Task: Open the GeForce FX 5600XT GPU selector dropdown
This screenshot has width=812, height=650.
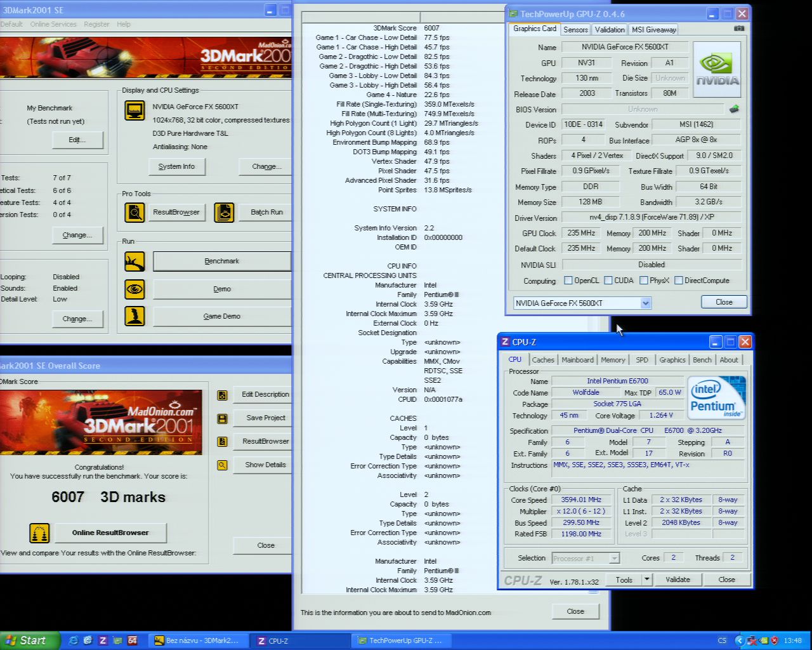Action: pyautogui.click(x=645, y=303)
